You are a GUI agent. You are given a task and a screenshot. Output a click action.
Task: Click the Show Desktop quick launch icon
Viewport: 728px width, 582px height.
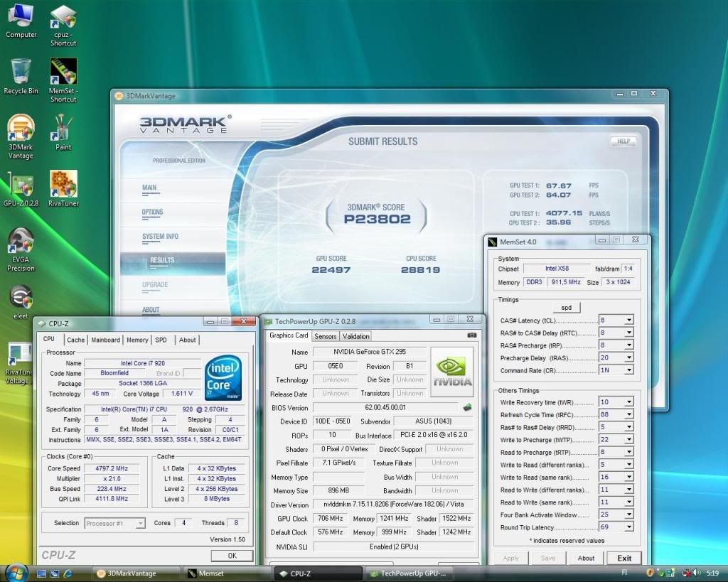41,573
